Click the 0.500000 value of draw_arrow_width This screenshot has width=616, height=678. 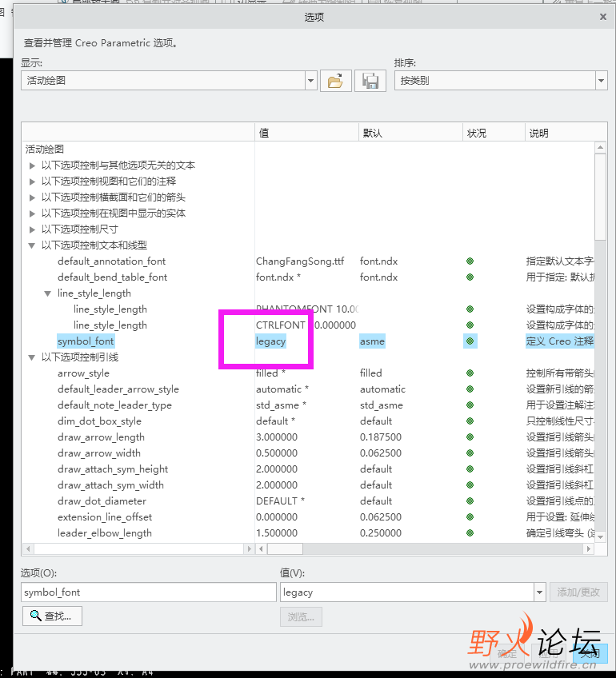pos(277,453)
